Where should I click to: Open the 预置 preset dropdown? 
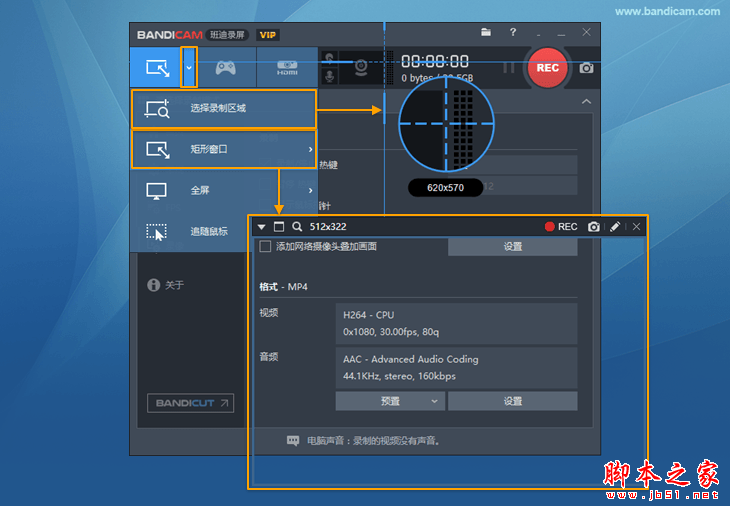point(390,401)
